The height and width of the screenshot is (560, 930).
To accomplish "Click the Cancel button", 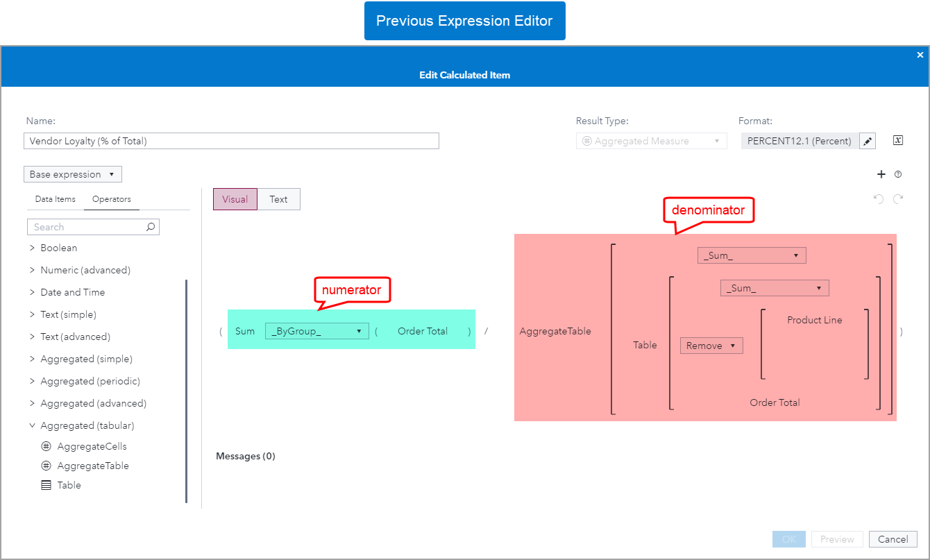I will click(x=893, y=539).
